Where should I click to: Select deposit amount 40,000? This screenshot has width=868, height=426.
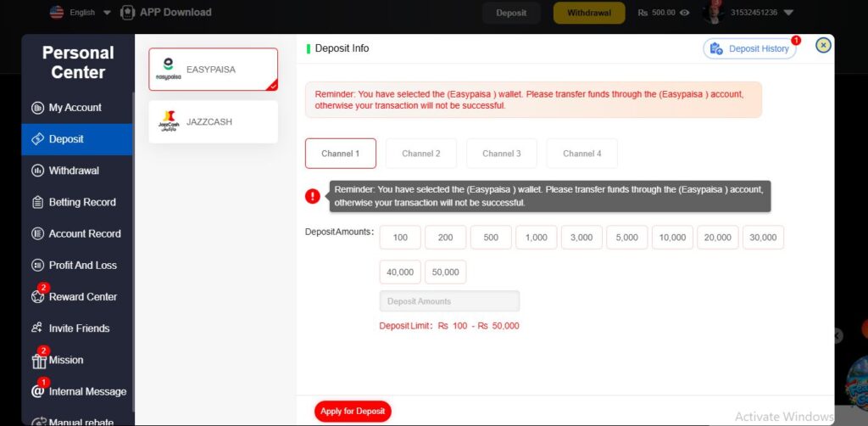tap(400, 272)
